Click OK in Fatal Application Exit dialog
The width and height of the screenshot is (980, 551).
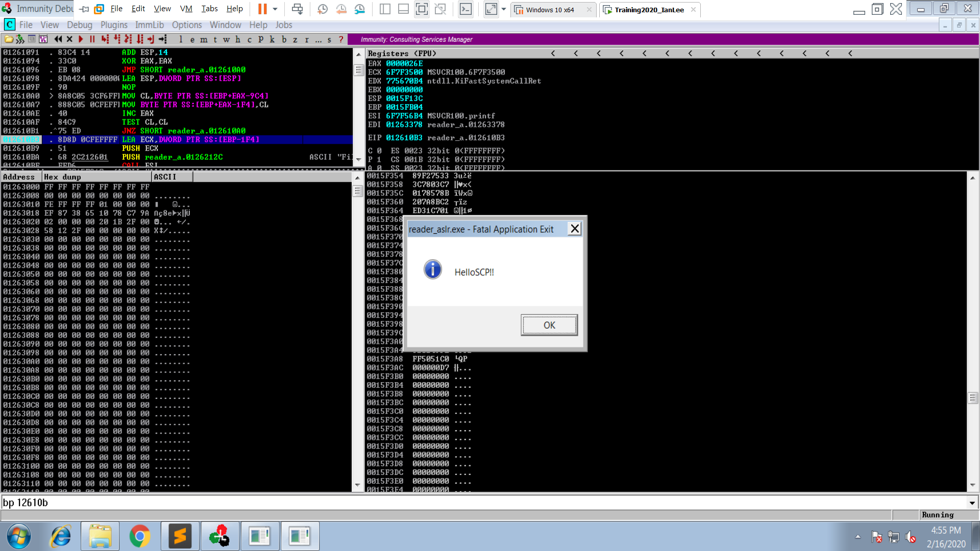click(549, 325)
